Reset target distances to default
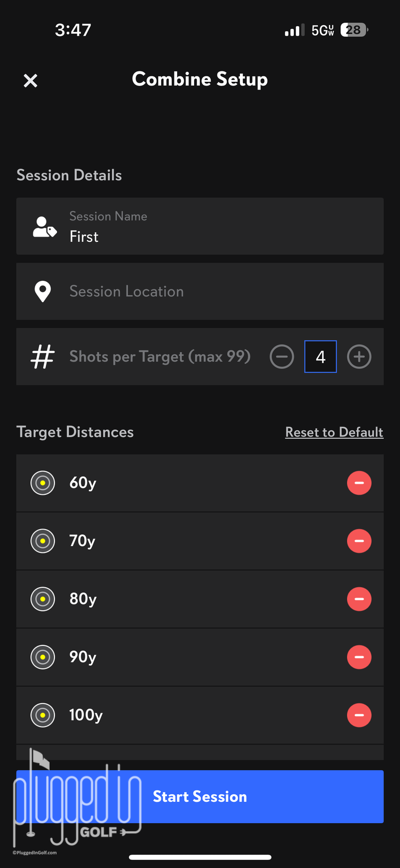The image size is (400, 868). point(334,432)
